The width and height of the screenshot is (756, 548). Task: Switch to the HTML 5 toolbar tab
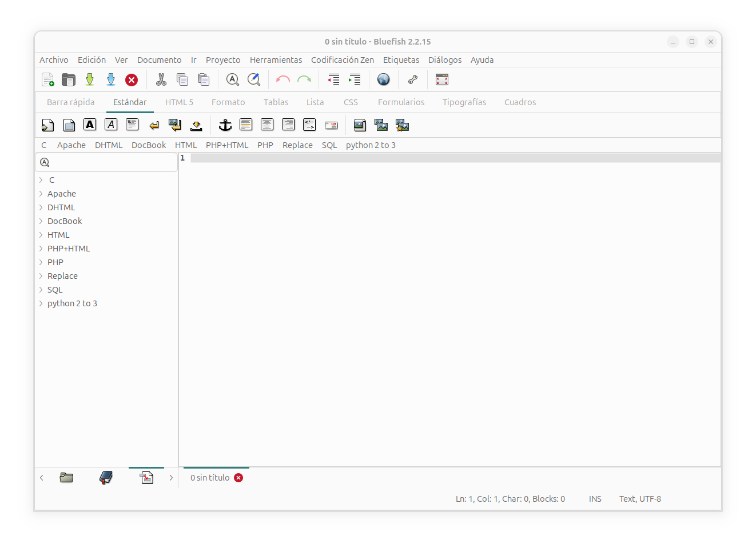[179, 102]
